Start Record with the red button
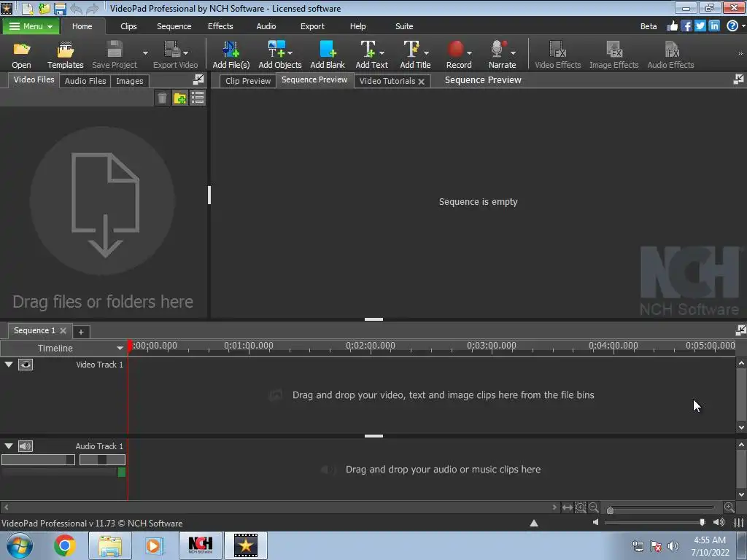 [455, 49]
